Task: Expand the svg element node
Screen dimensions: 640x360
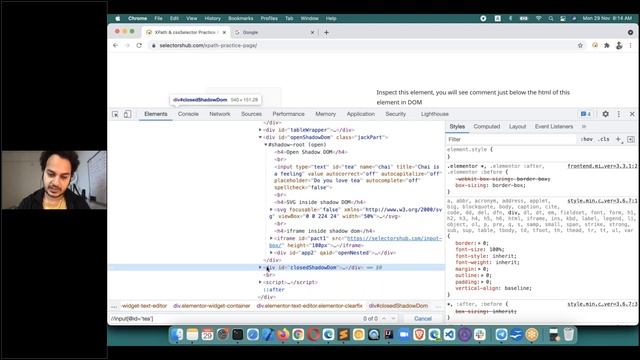Action: 271,209
